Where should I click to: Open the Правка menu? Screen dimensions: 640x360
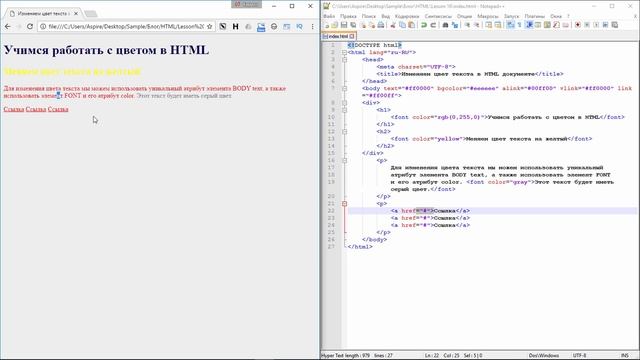pos(348,16)
